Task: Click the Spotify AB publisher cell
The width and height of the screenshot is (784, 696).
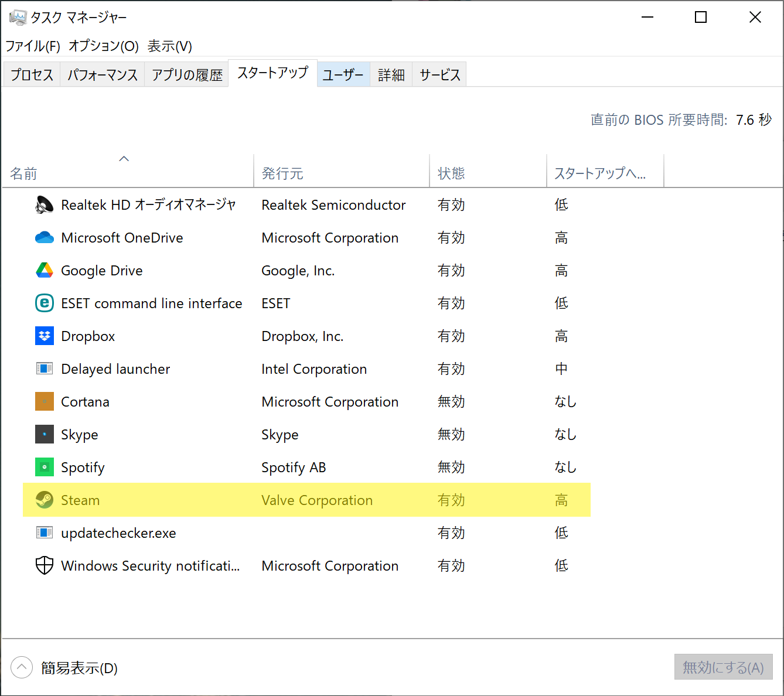Action: 294,468
